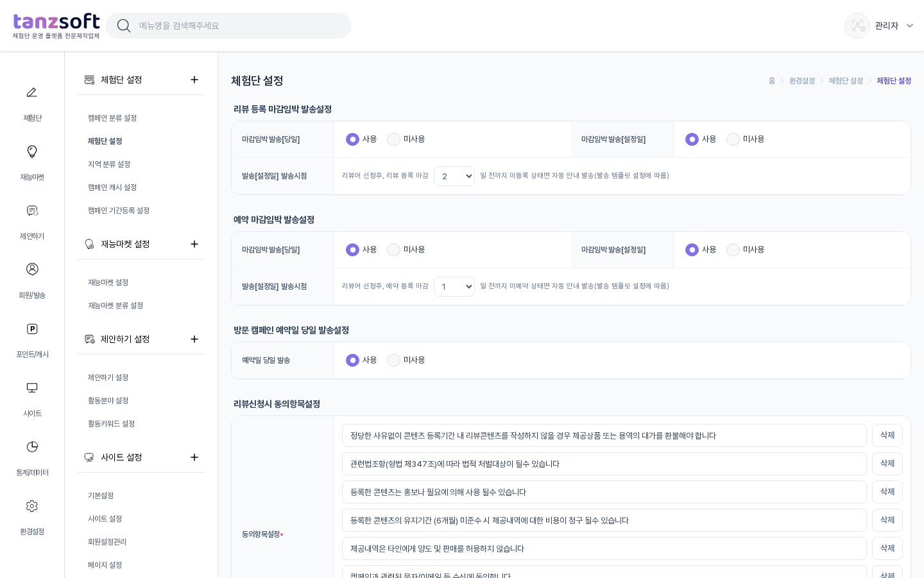
Task: Expand the 관리자 account dropdown arrow
Action: click(910, 26)
